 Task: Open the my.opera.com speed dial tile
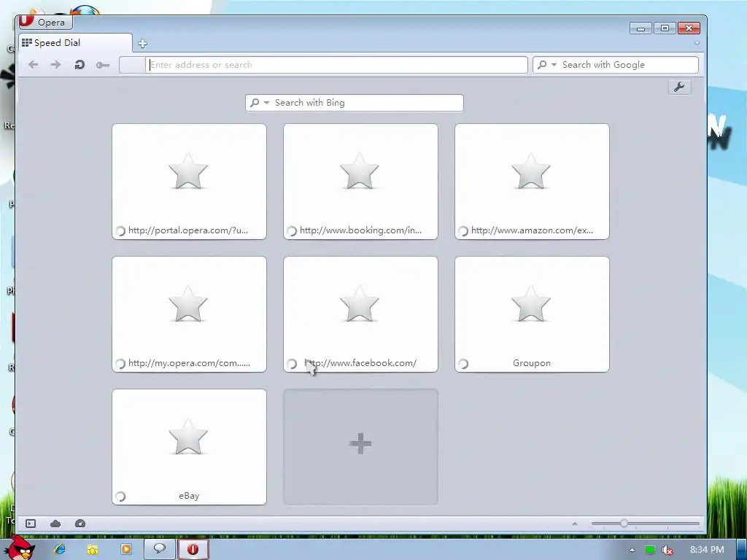189,314
